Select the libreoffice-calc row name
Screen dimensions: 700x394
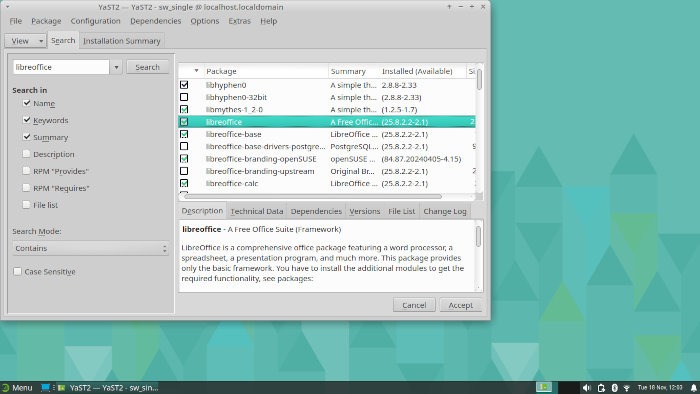(x=232, y=183)
